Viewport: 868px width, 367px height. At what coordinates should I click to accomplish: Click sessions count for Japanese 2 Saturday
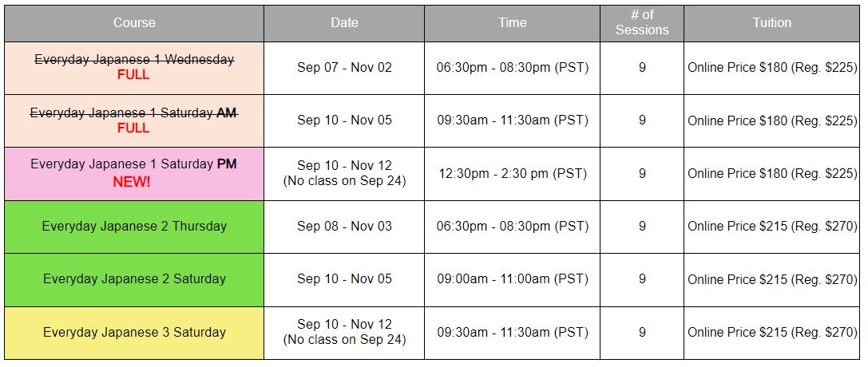coord(642,280)
